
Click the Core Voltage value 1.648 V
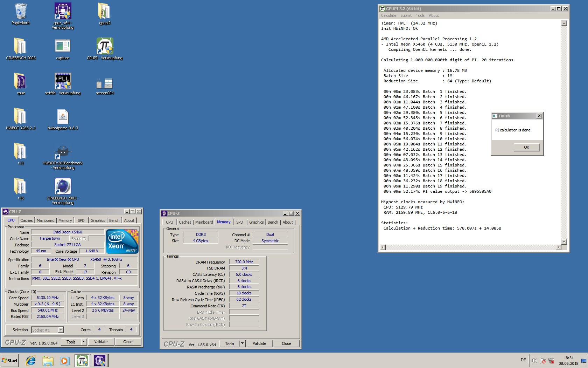[92, 251]
